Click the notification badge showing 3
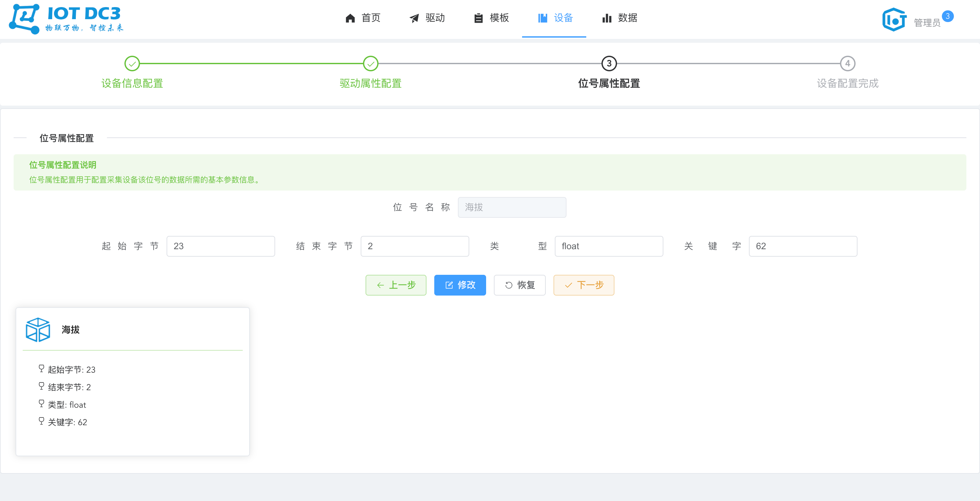Image resolution: width=980 pixels, height=501 pixels. 947,16
